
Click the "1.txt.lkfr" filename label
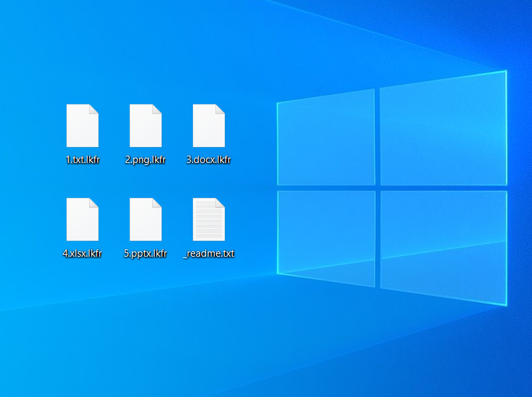(82, 160)
